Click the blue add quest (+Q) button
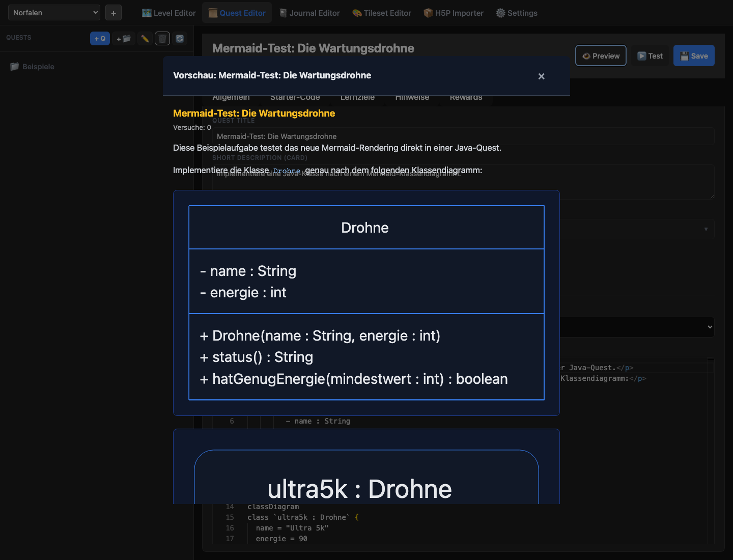This screenshot has height=560, width=733. click(100, 39)
